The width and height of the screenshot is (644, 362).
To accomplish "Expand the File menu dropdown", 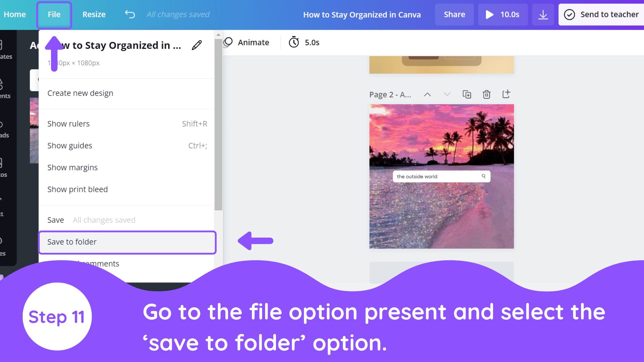I will point(54,14).
